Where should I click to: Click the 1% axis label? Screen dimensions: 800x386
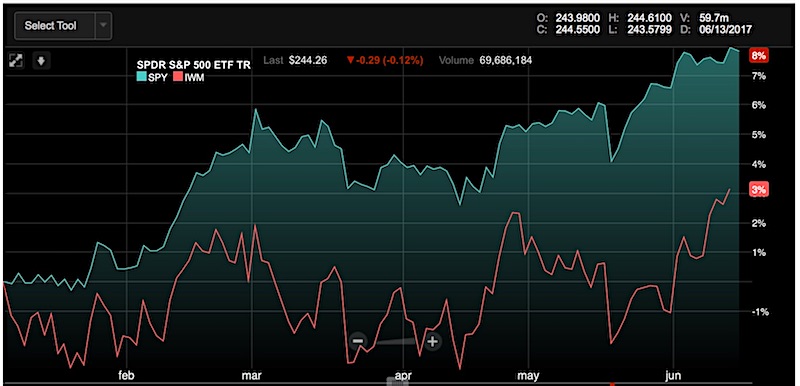tap(759, 253)
